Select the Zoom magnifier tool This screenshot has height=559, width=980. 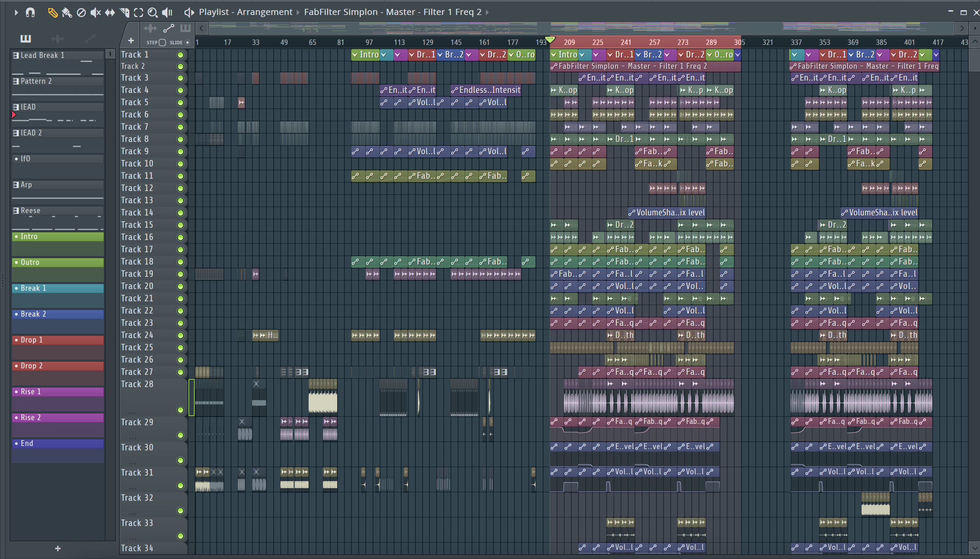click(153, 13)
